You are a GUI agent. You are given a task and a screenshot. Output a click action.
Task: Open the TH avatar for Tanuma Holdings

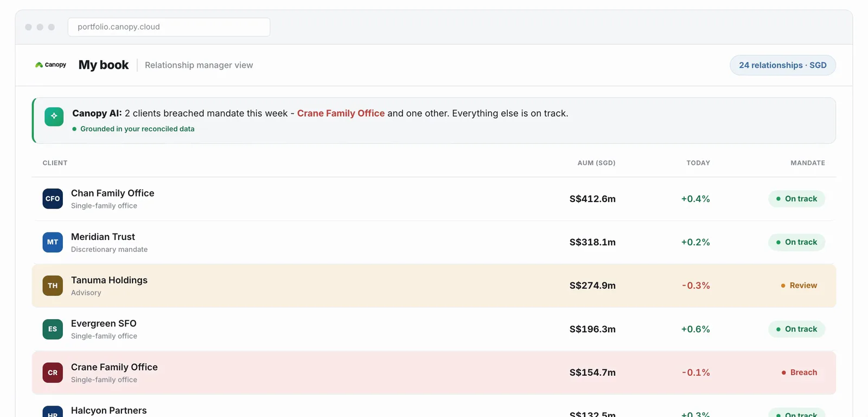point(53,286)
